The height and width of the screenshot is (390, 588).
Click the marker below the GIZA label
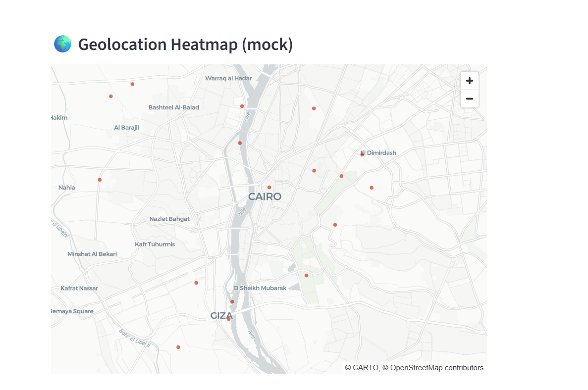[x=229, y=318]
